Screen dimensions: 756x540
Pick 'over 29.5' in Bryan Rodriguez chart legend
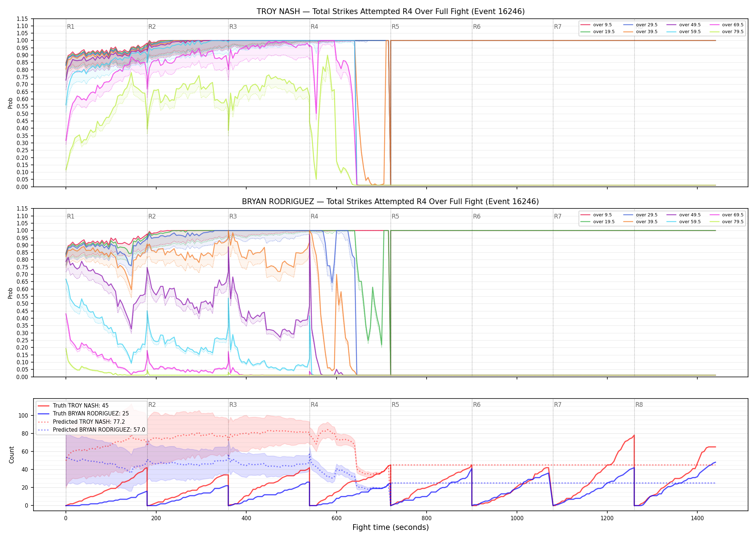click(640, 215)
